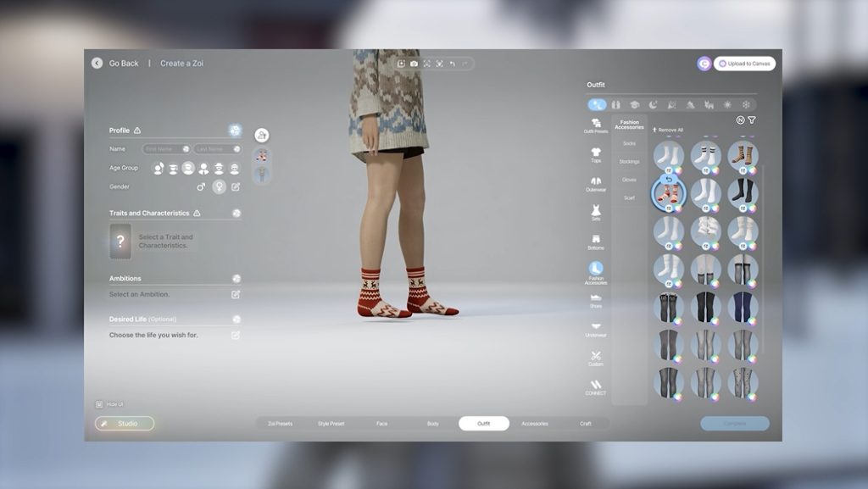Toggle the Hide UI checkbox

99,404
